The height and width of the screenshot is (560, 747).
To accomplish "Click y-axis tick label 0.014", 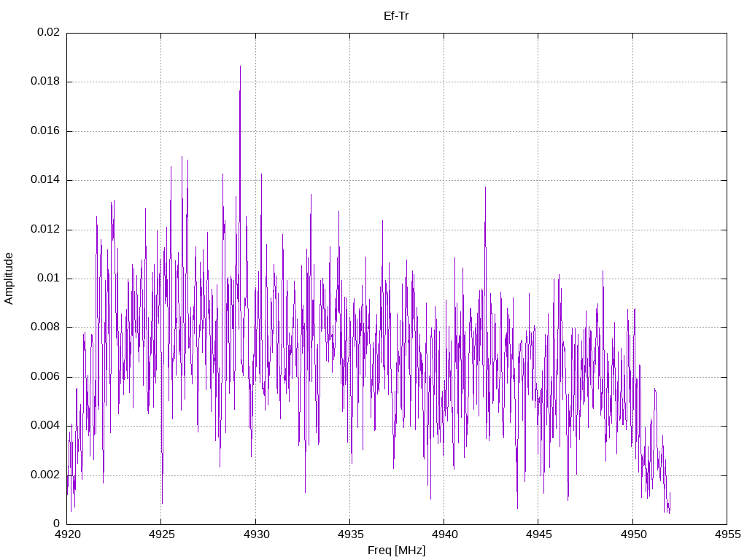I will 45,180.
